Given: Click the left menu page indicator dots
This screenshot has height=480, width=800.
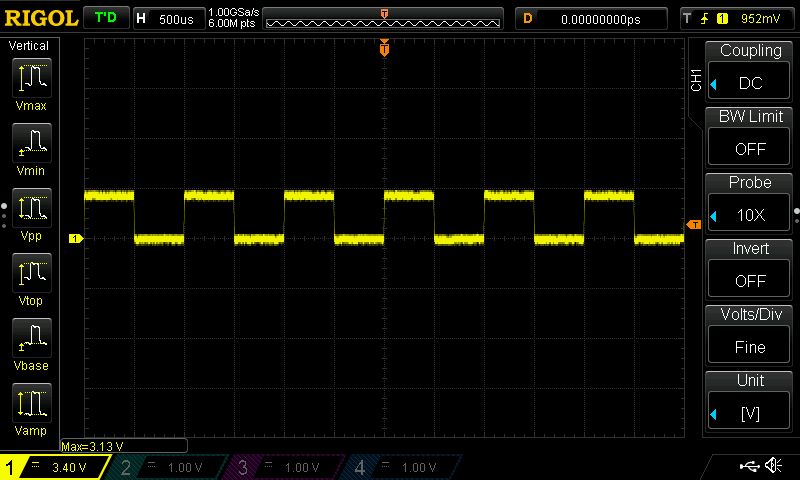Looking at the screenshot, I should pos(4,216).
